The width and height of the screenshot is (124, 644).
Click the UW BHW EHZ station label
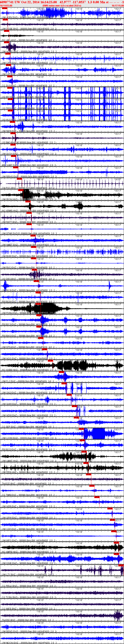pos(29,256)
